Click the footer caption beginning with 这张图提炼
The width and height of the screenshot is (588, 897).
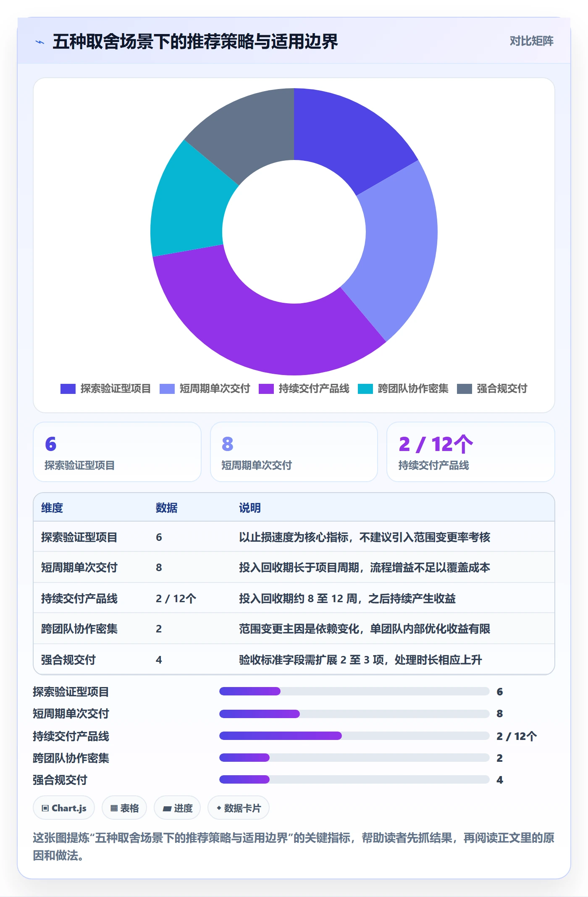coord(294,847)
